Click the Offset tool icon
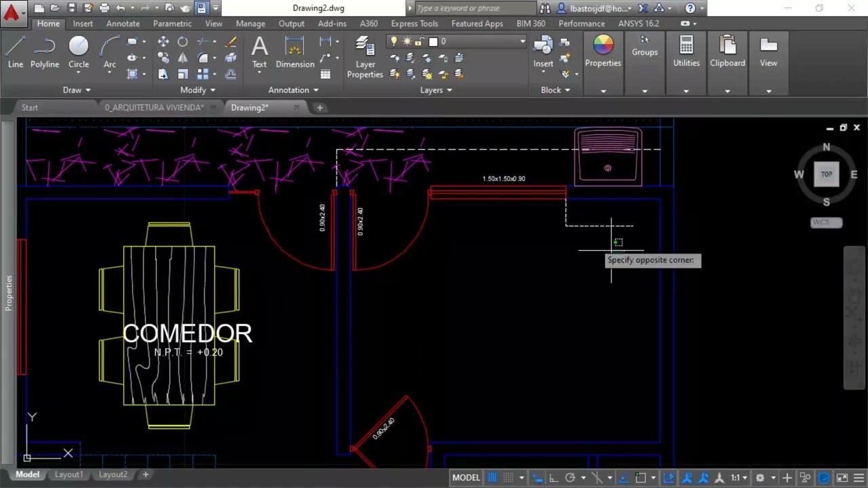Viewport: 868px width, 488px height. (231, 74)
